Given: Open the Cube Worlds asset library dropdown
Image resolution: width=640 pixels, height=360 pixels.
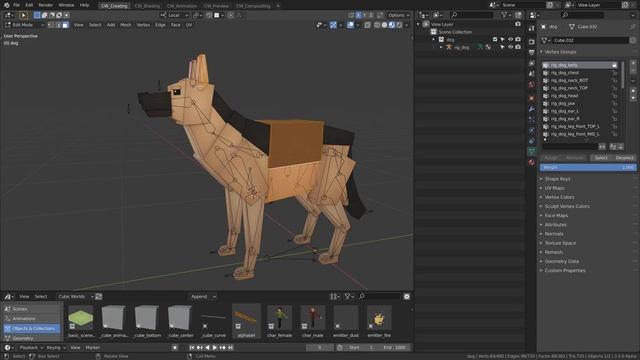Looking at the screenshot, I should pos(75,296).
